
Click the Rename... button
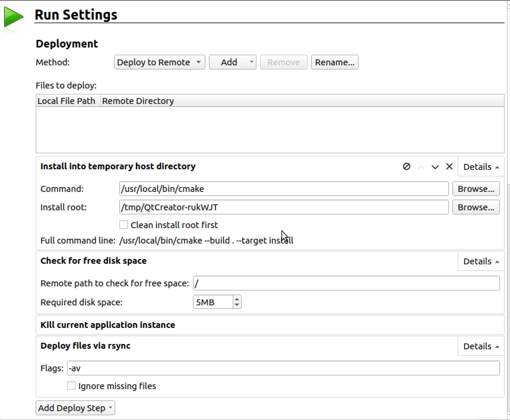(335, 62)
